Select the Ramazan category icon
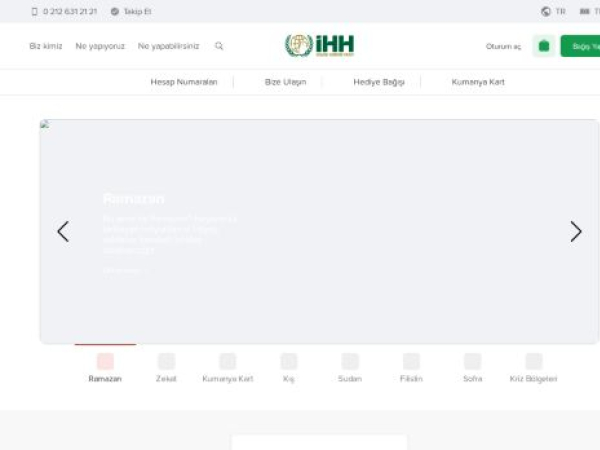 coord(105,361)
